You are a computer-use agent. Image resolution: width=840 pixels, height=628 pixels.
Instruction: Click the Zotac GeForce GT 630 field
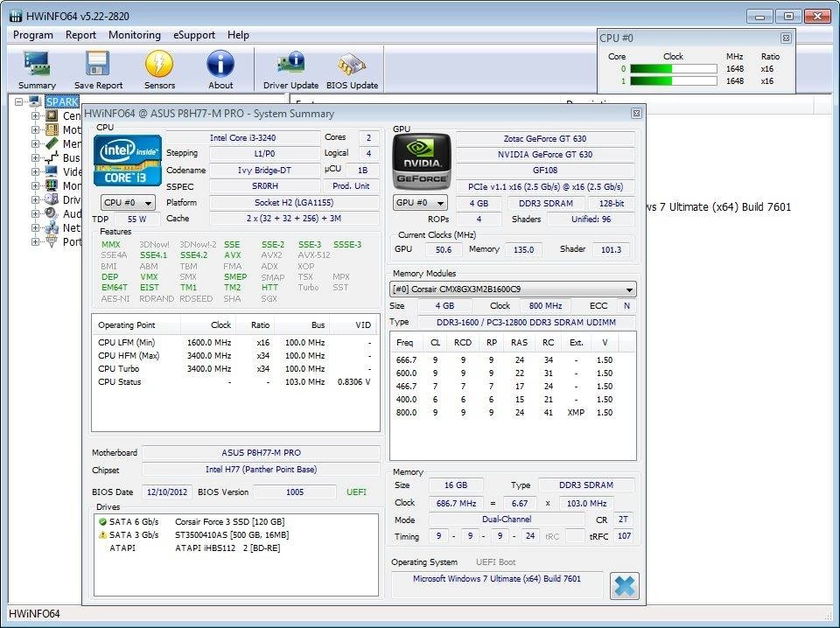point(545,139)
